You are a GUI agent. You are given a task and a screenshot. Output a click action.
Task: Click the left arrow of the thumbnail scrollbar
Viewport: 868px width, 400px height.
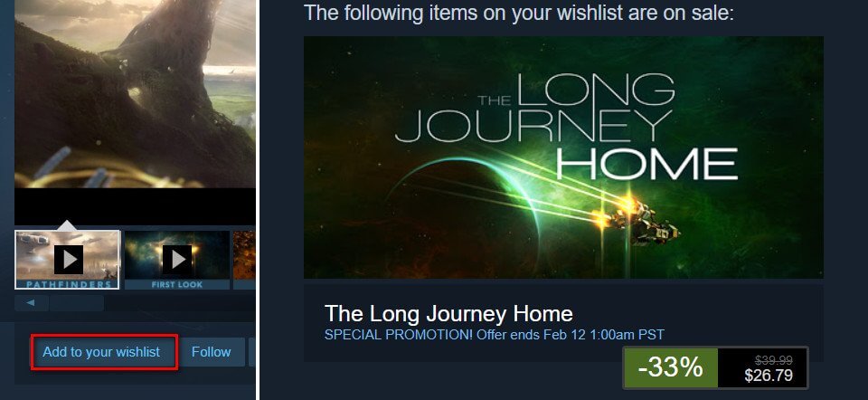[31, 302]
